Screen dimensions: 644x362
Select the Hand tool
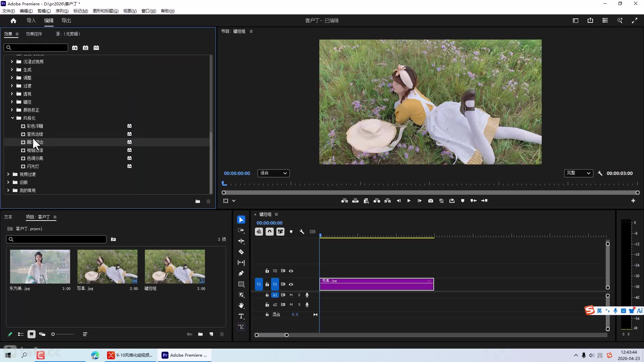click(241, 305)
